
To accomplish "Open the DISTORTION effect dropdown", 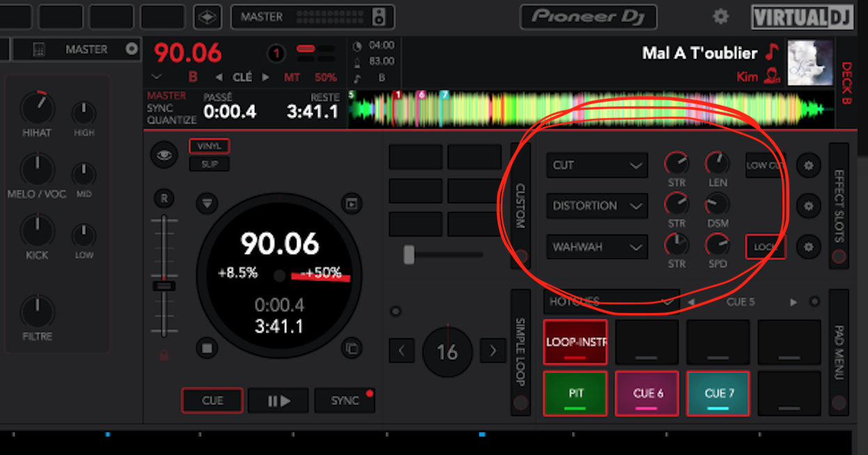I will click(597, 206).
